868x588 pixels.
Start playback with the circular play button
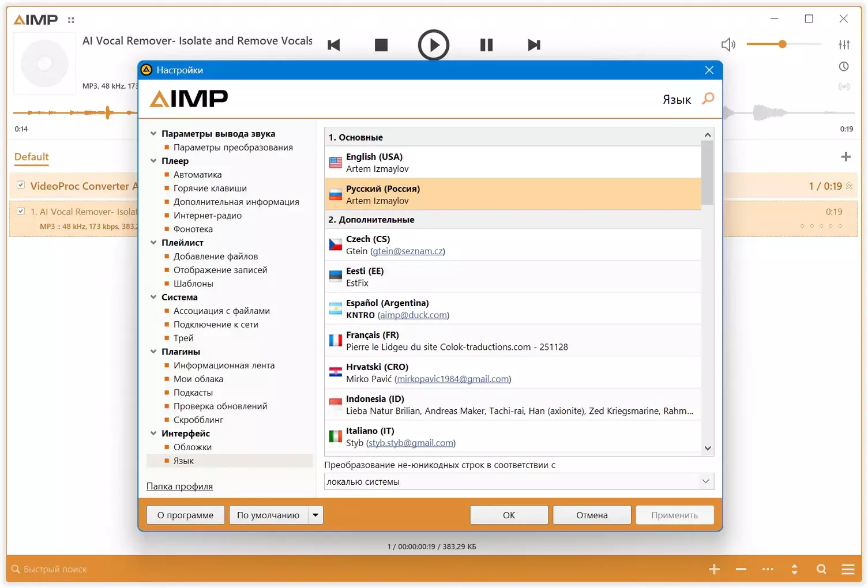(434, 45)
